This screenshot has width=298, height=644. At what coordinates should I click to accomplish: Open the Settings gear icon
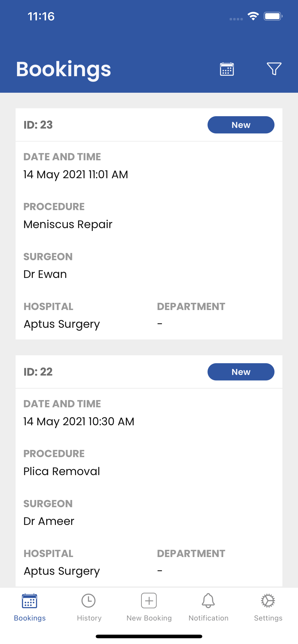point(268,601)
